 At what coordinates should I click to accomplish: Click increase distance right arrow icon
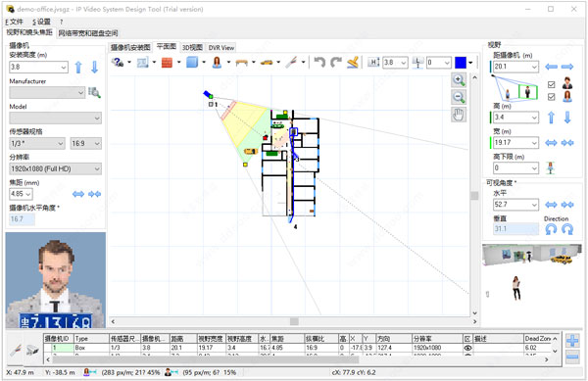point(567,67)
